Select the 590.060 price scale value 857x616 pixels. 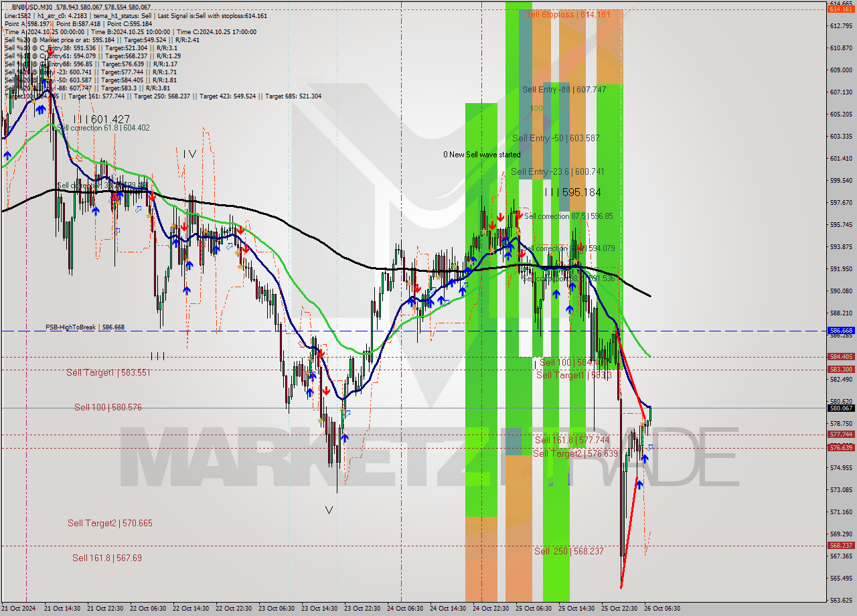pos(841,291)
